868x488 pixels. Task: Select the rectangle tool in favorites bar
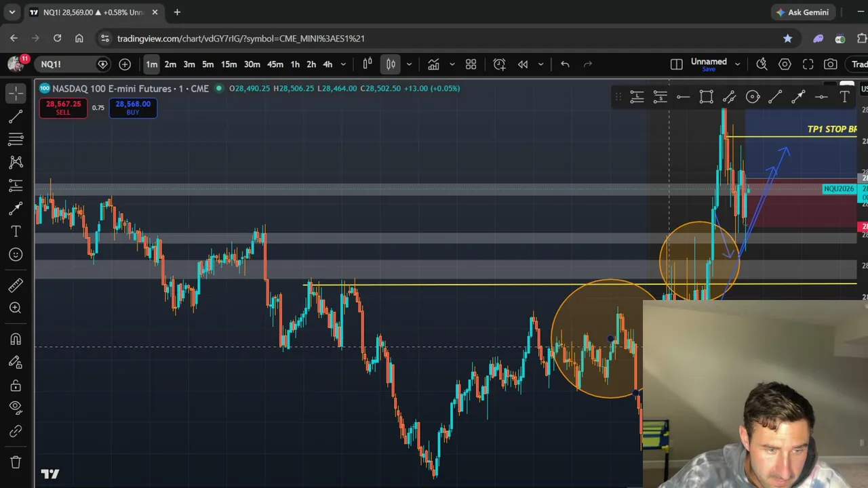pos(707,98)
